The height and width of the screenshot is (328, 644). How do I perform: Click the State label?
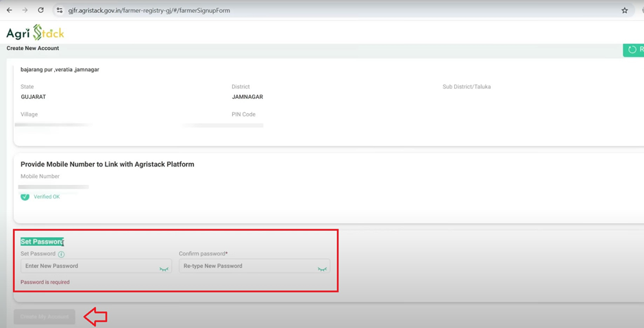27,86
